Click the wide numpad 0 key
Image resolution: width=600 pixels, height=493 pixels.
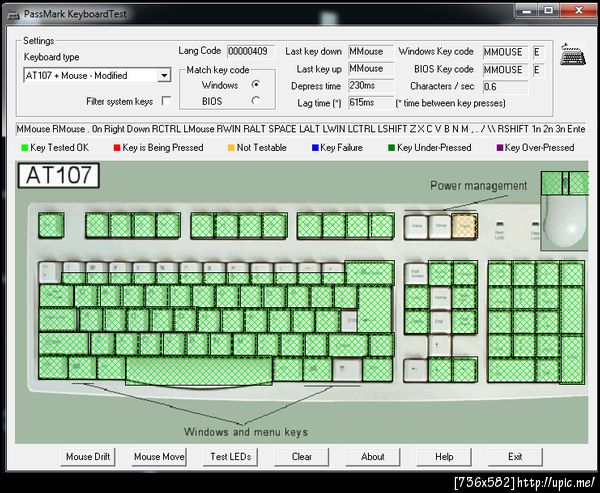[511, 370]
